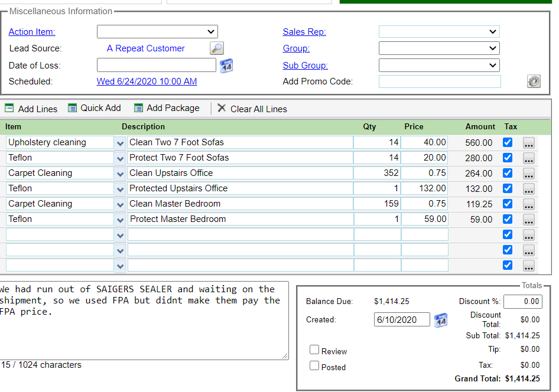Image resolution: width=559 pixels, height=392 pixels.
Task: Clear All Lines from the invoice
Action: point(252,109)
